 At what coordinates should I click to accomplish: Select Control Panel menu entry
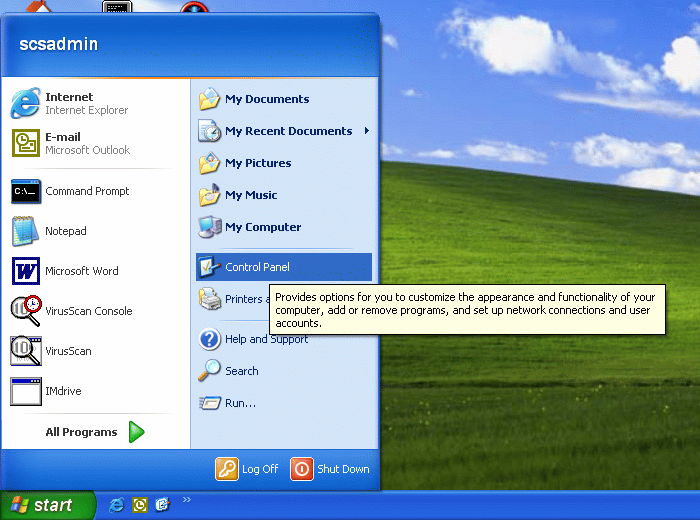pos(257,267)
